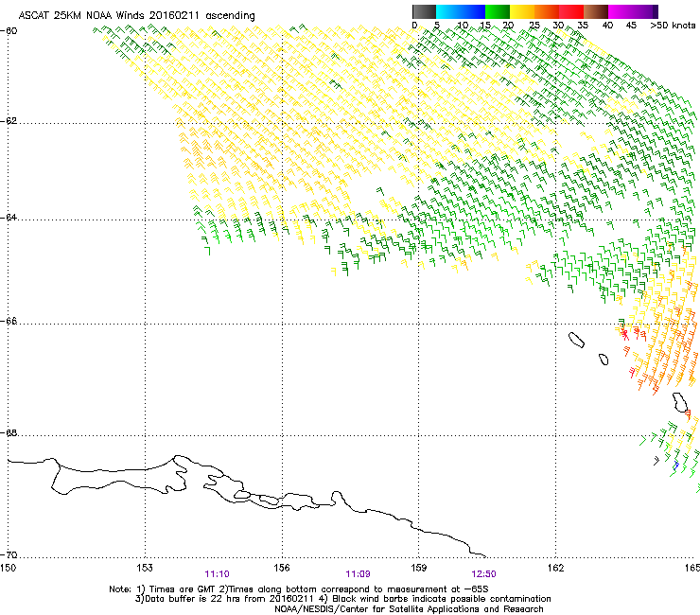Click the title text 'ASCAT 25KM NOAA Winds 20160211 ascending'

pos(136,15)
